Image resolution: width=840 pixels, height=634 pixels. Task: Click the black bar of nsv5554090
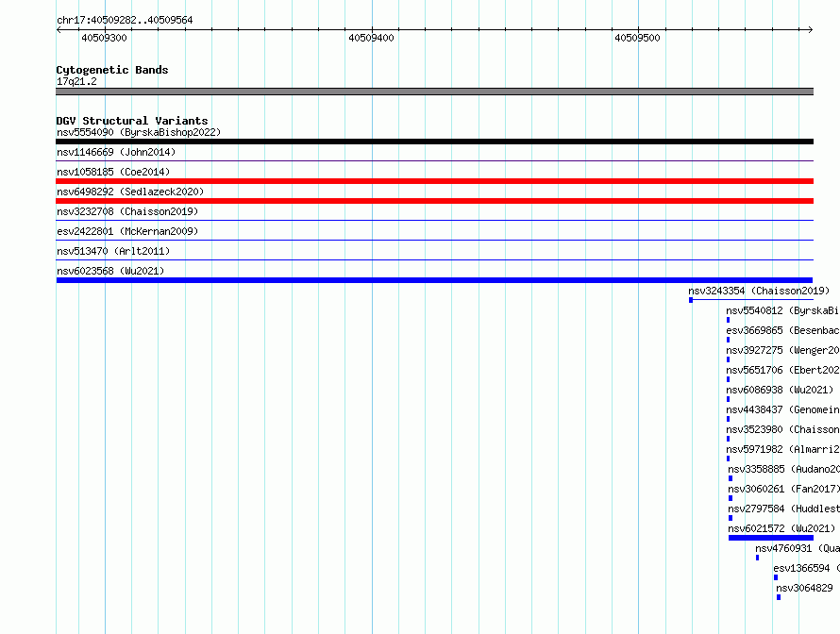point(434,142)
